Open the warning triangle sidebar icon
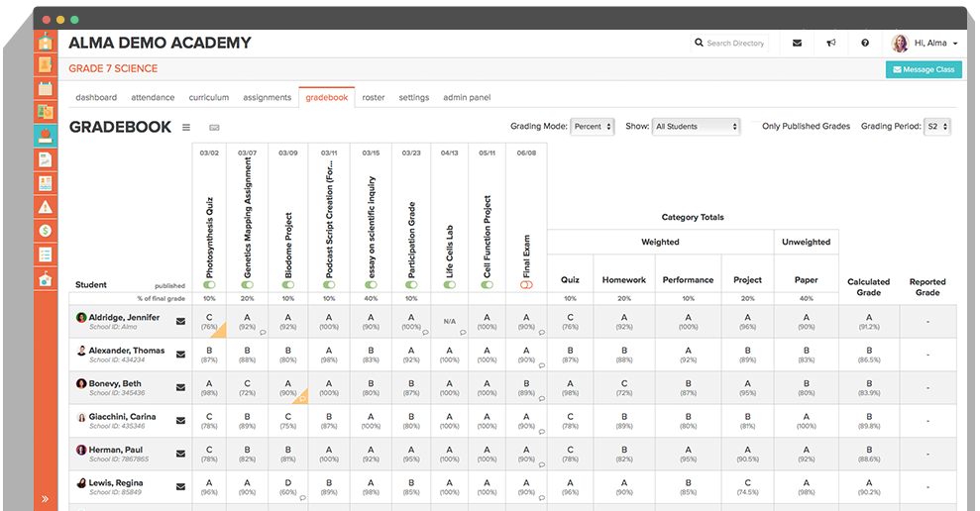This screenshot has height=511, width=980. pyautogui.click(x=45, y=207)
